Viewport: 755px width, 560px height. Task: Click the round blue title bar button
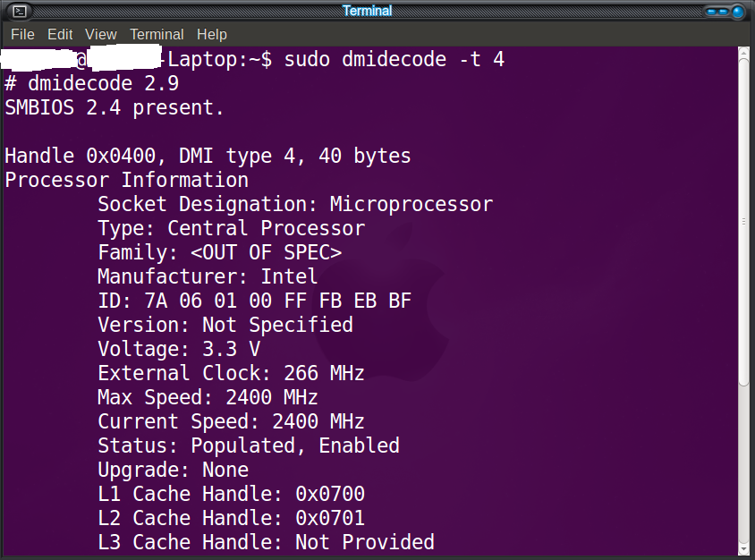point(738,12)
